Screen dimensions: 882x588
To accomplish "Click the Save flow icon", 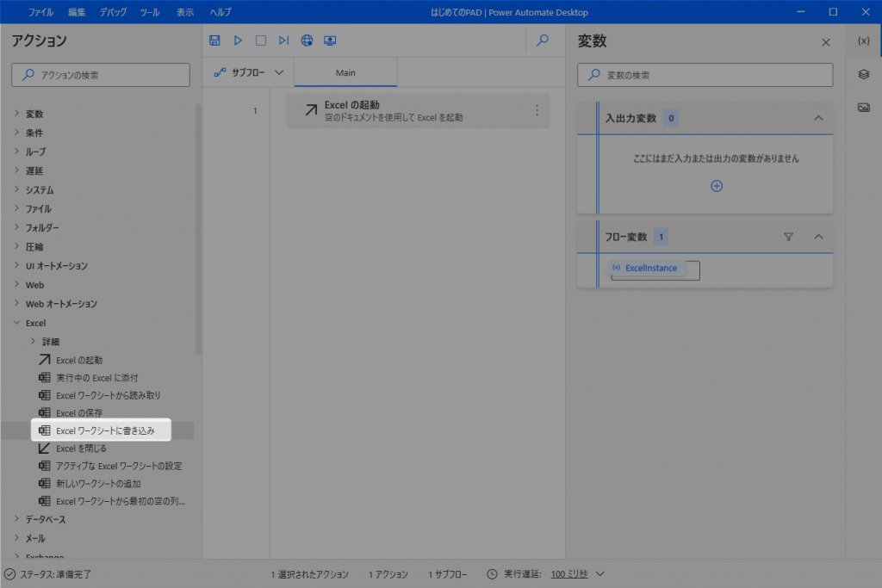I will 214,40.
